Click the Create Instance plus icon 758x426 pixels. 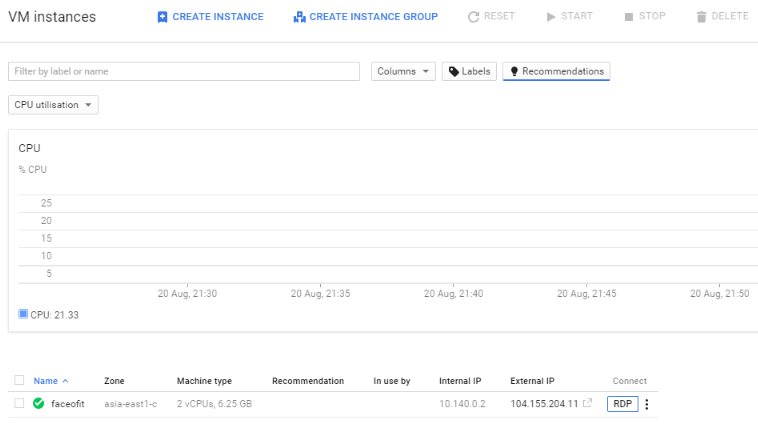click(x=162, y=17)
